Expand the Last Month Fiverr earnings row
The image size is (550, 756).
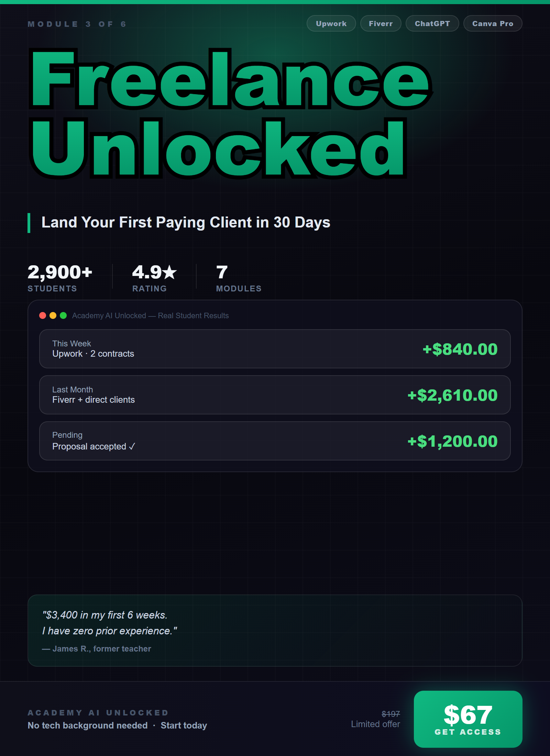coord(275,395)
